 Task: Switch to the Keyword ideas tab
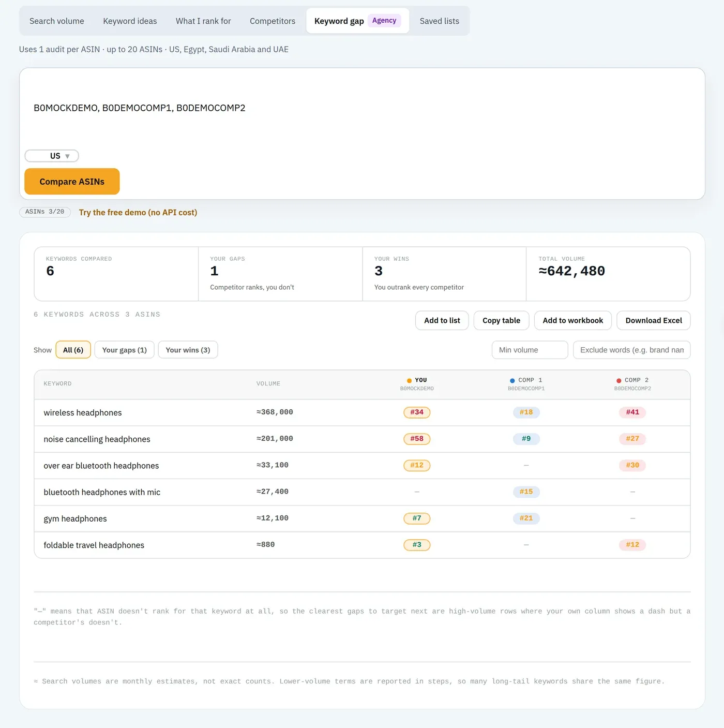(x=130, y=21)
